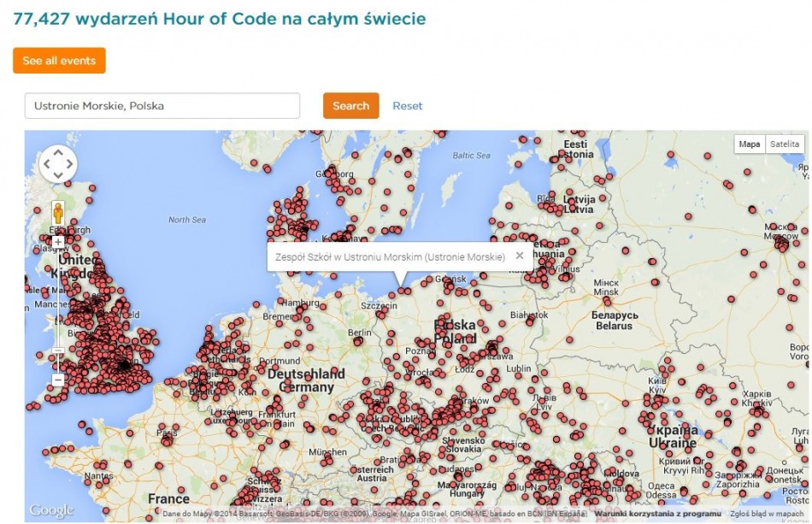The image size is (812, 524).
Task: Click the Google logo on the map
Action: [x=51, y=510]
